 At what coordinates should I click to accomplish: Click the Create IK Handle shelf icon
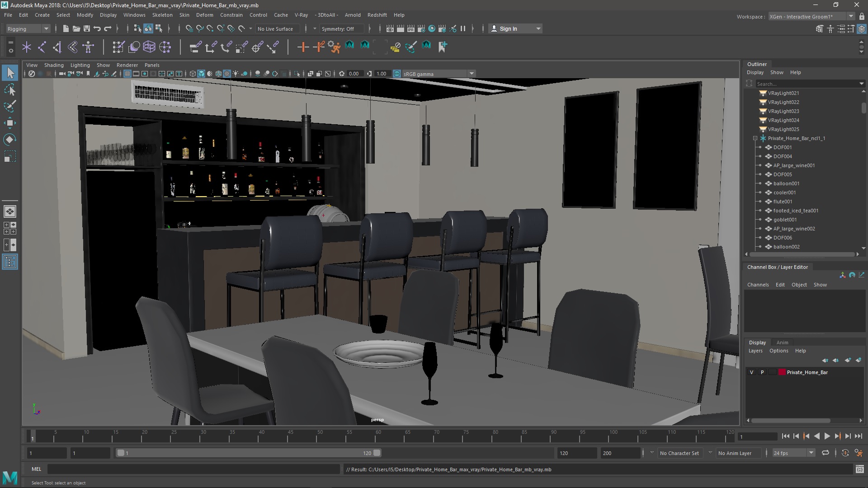(57, 47)
